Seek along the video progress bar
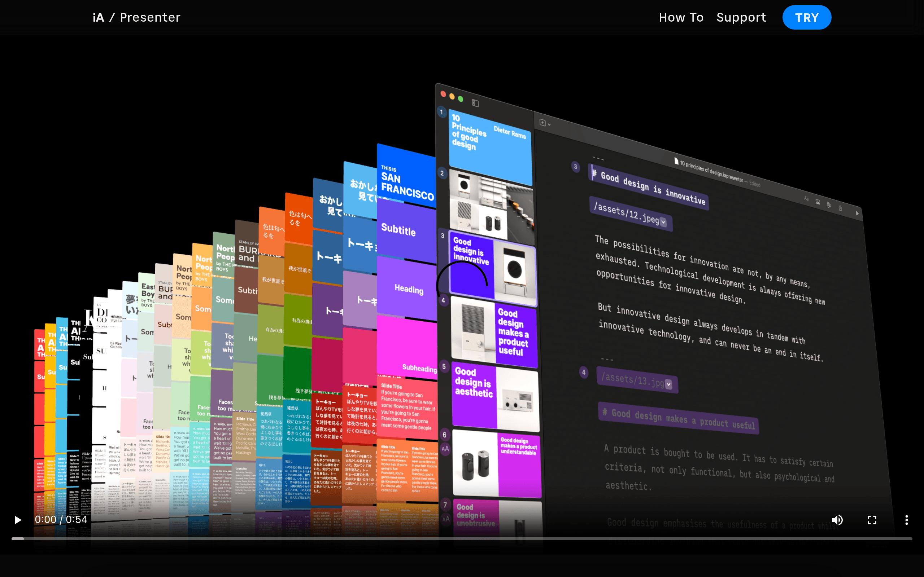 coord(462,539)
